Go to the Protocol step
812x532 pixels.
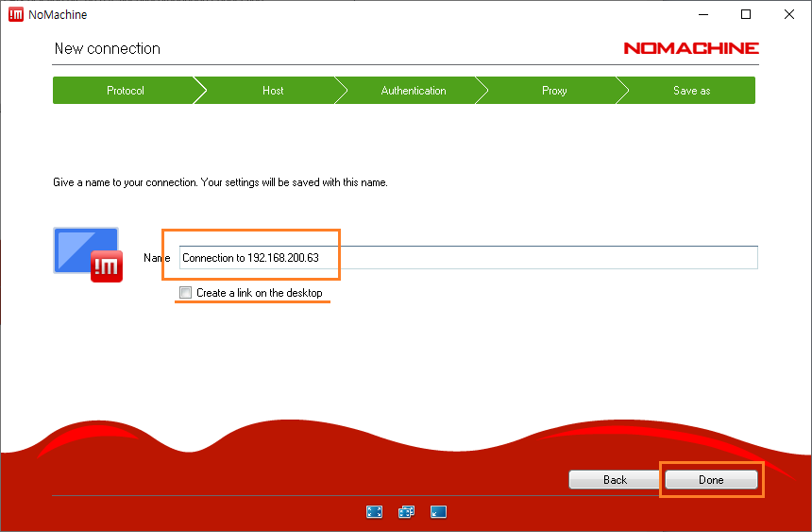125,90
